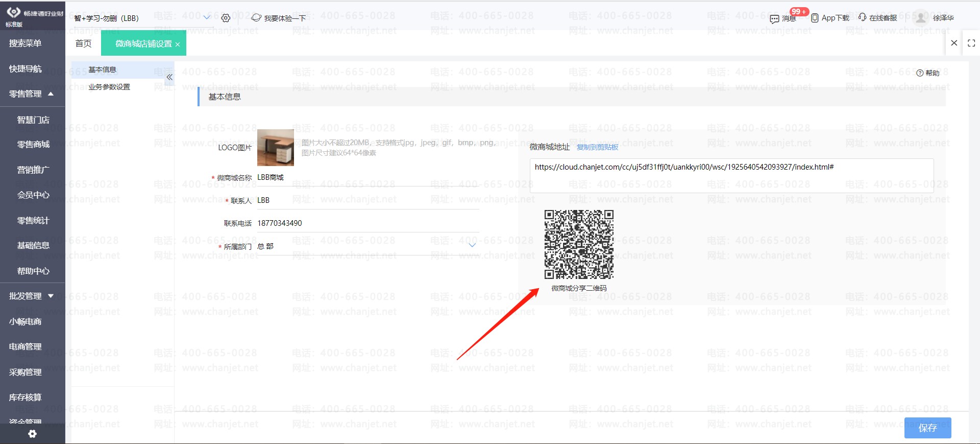Toggle fullscreen mode icon
This screenshot has height=444, width=980.
pos(971,43)
